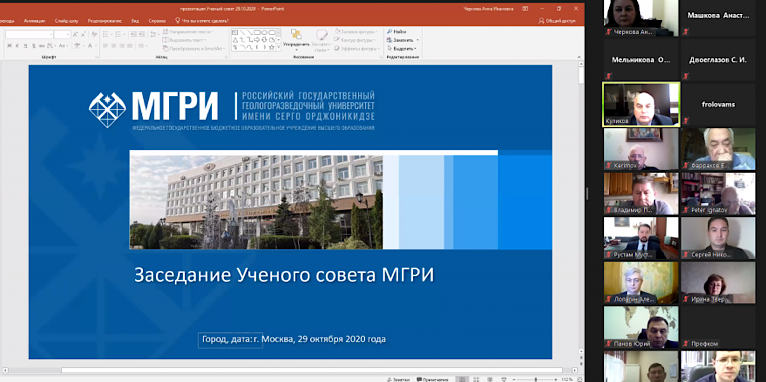Open the bullets list dropdown
766x382 pixels.
point(112,34)
